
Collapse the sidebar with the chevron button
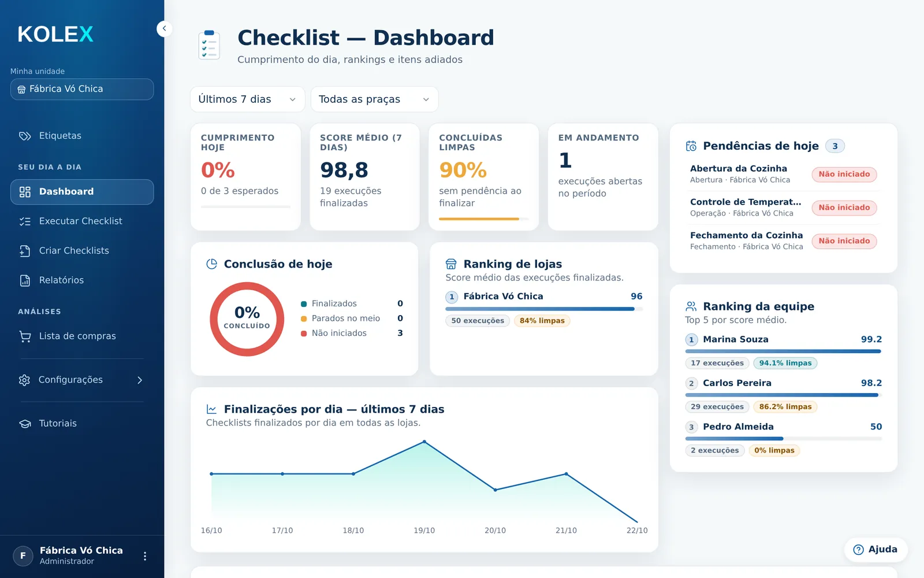[165, 28]
